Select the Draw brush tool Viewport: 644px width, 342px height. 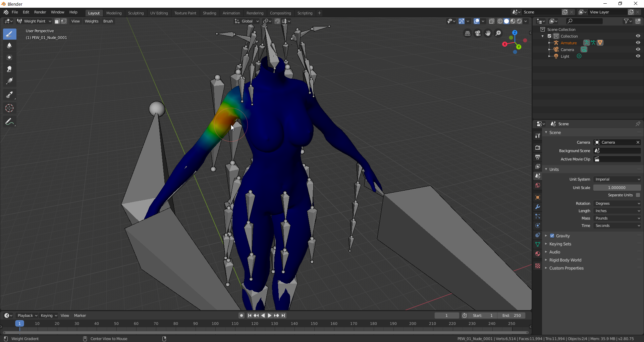9,34
